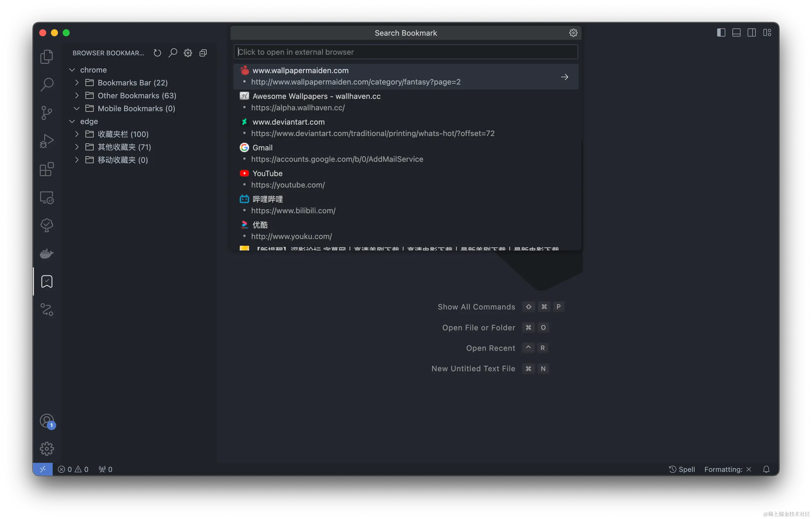
Task: Open the Extensions view
Action: [x=47, y=169]
